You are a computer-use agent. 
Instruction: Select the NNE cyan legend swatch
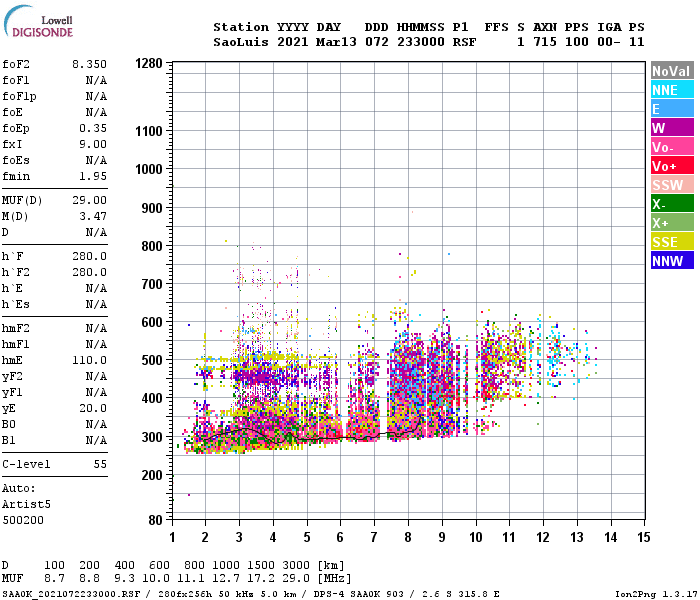pyautogui.click(x=672, y=90)
